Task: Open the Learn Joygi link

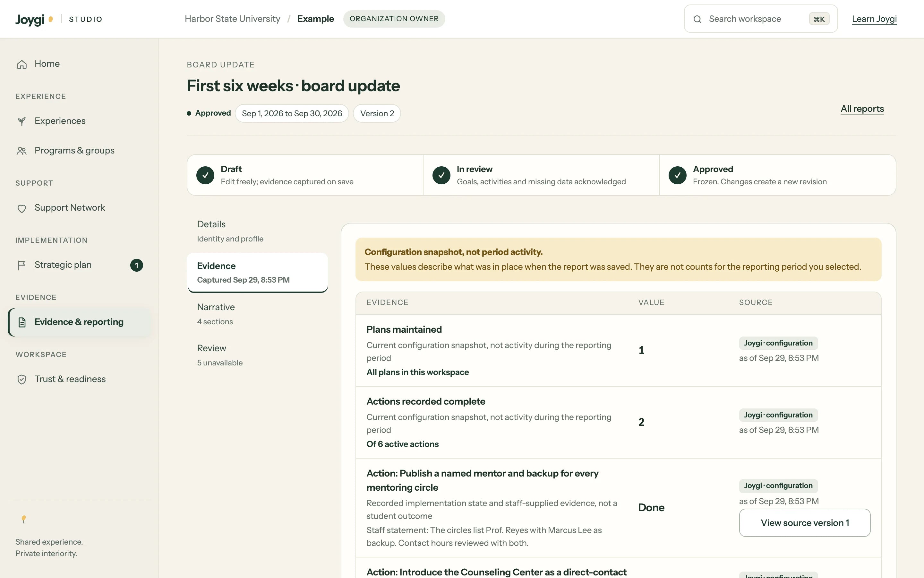Action: click(874, 19)
